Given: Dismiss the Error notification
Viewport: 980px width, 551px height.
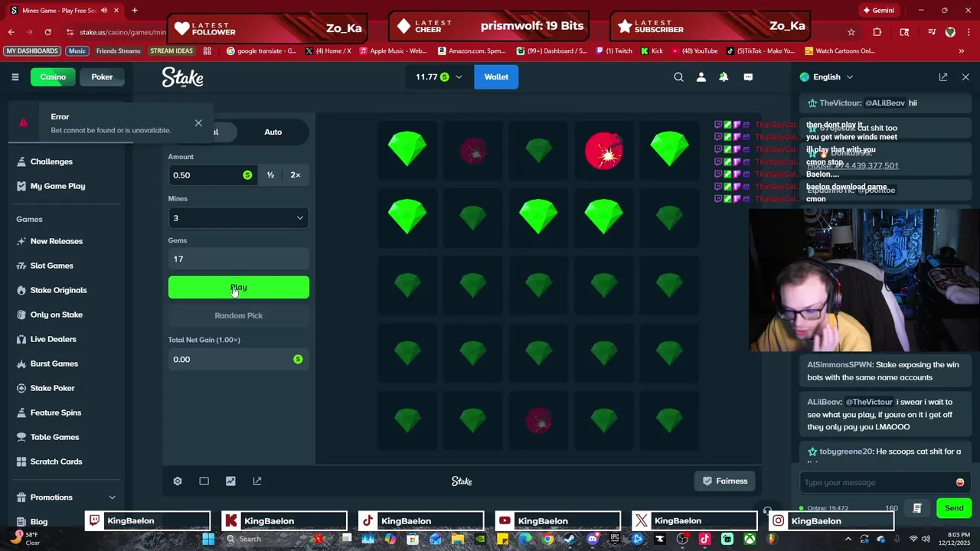Looking at the screenshot, I should click(x=198, y=122).
